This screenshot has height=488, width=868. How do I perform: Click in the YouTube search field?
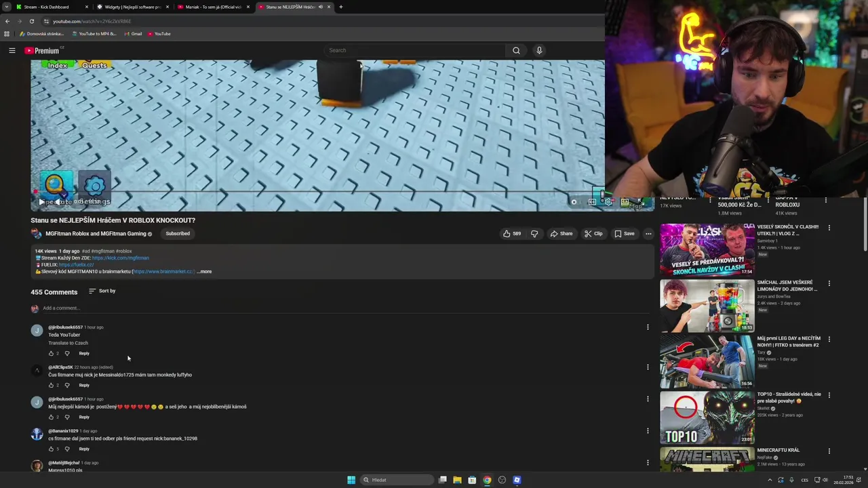pyautogui.click(x=415, y=50)
